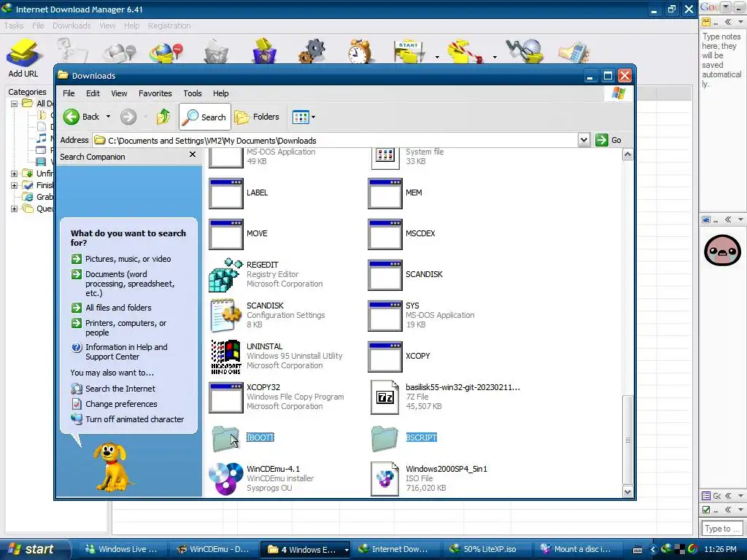Select the Windows2000SP4_5in1 ISO file icon
Viewport: 747px width, 560px height.
385,478
